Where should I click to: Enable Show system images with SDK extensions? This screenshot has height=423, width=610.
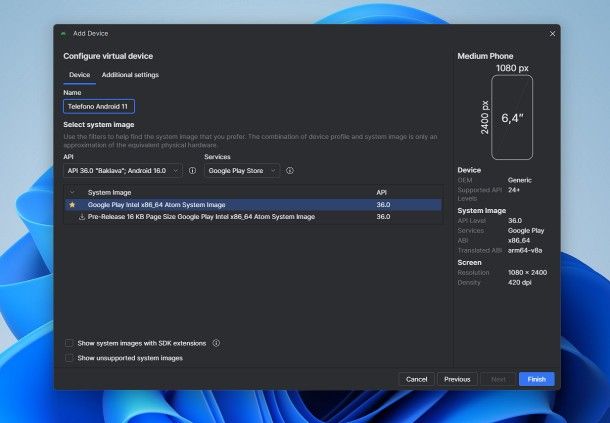[x=69, y=343]
